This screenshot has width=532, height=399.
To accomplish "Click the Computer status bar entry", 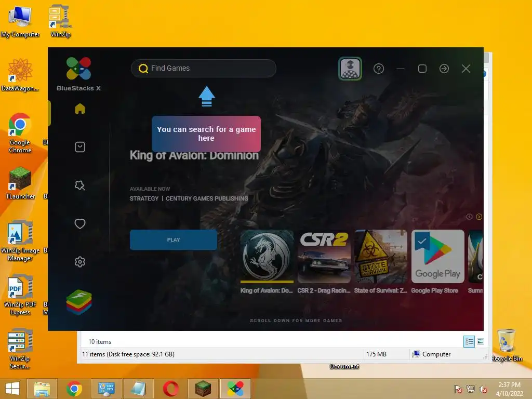I will tap(432, 354).
